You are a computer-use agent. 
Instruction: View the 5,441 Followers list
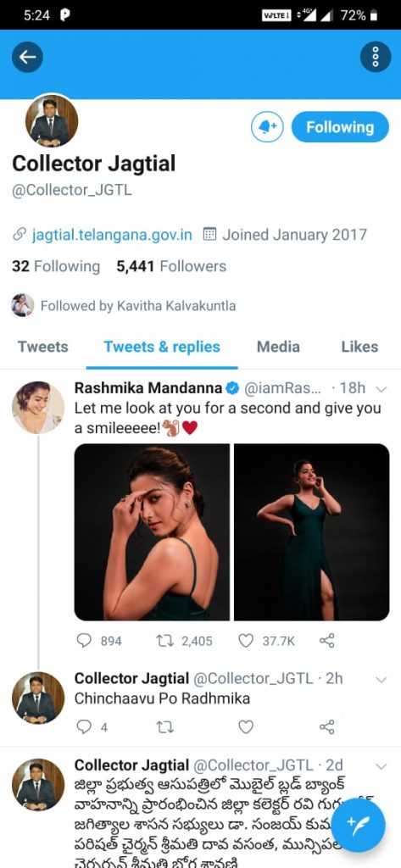[171, 266]
